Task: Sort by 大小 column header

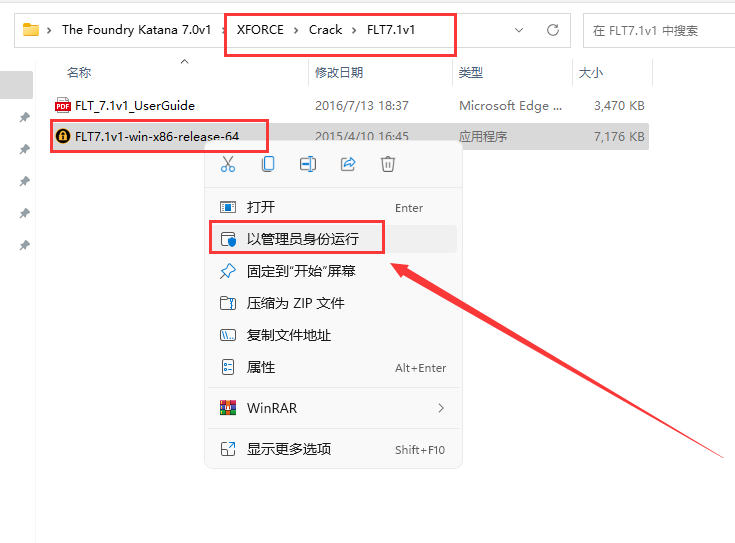Action: (x=591, y=73)
